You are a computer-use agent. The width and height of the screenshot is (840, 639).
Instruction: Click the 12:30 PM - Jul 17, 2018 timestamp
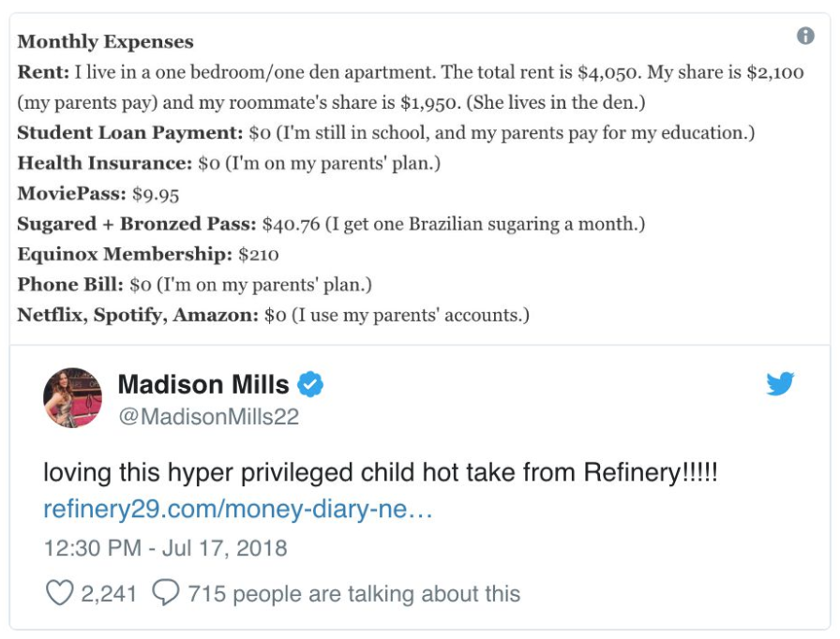165,548
